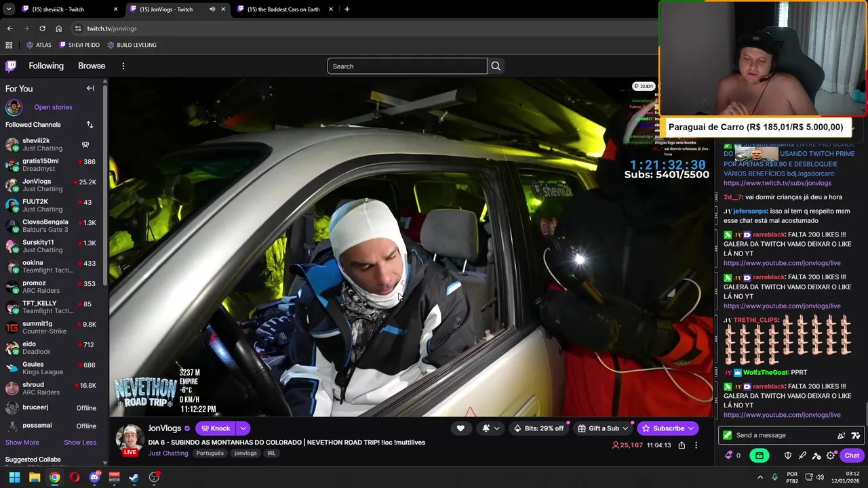Open Chrome apps grid

(x=9, y=45)
